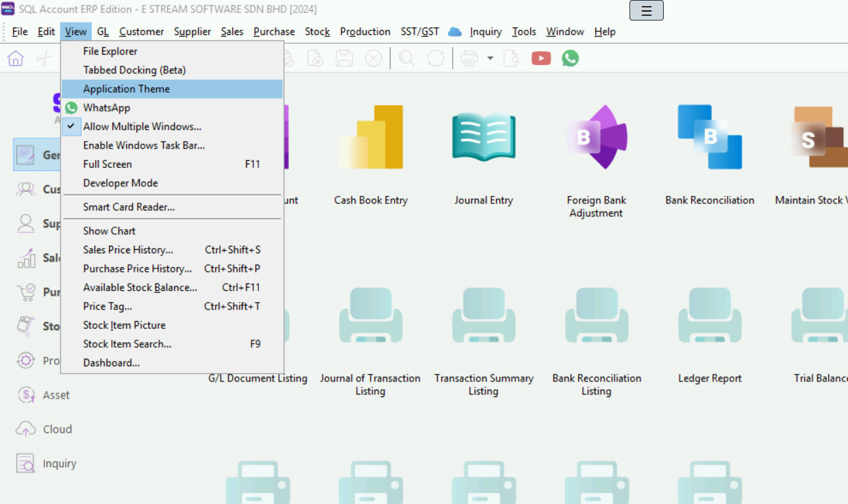The width and height of the screenshot is (848, 504).
Task: Open the cloud menu in the menu bar
Action: [453, 32]
